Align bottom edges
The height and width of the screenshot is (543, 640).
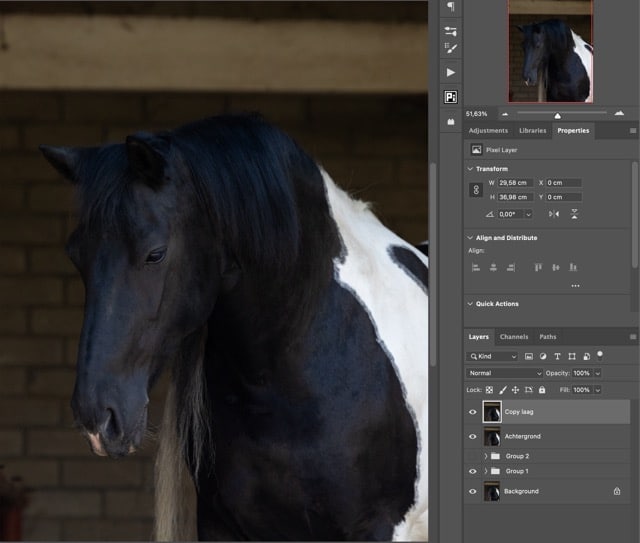[x=573, y=267]
